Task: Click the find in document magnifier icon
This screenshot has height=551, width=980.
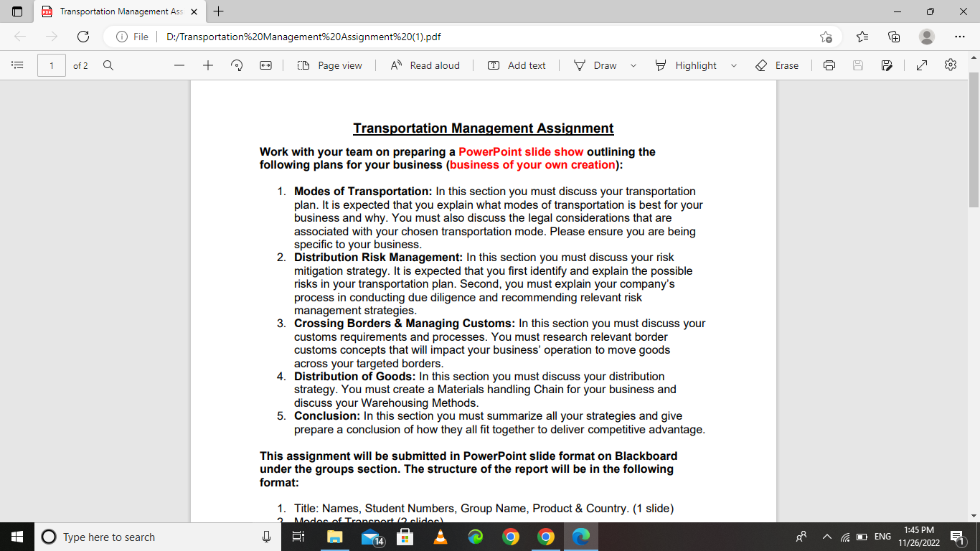Action: (108, 65)
